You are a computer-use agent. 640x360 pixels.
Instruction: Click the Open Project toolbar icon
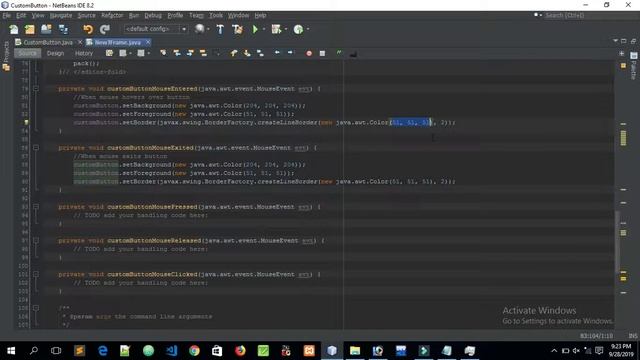click(x=46, y=29)
